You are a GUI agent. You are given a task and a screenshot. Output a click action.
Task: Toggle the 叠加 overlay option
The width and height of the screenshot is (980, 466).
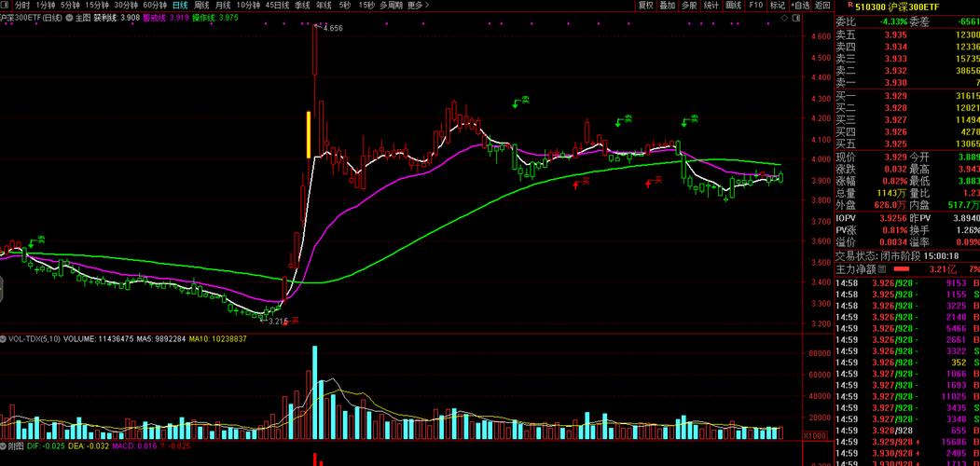[667, 6]
